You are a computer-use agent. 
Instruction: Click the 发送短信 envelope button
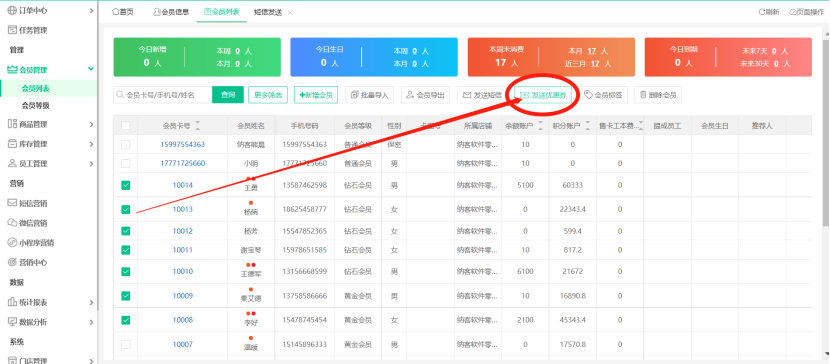[x=481, y=95]
